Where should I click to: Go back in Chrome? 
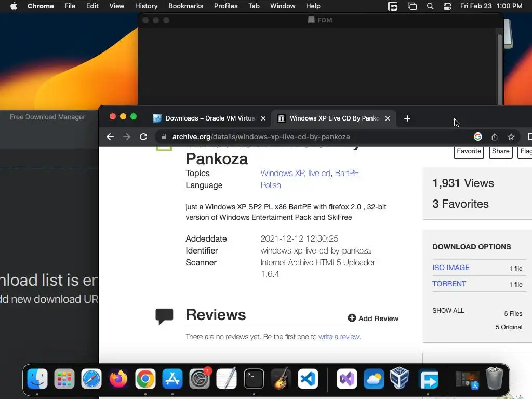tap(110, 137)
